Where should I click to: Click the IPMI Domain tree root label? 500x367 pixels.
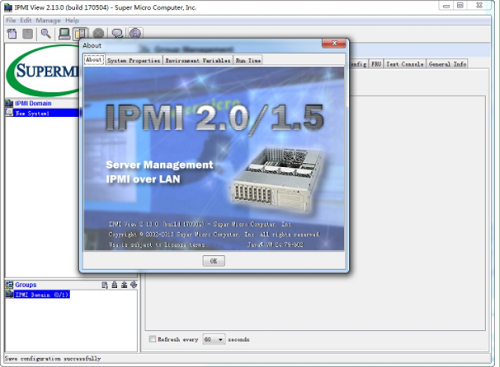pyautogui.click(x=33, y=103)
